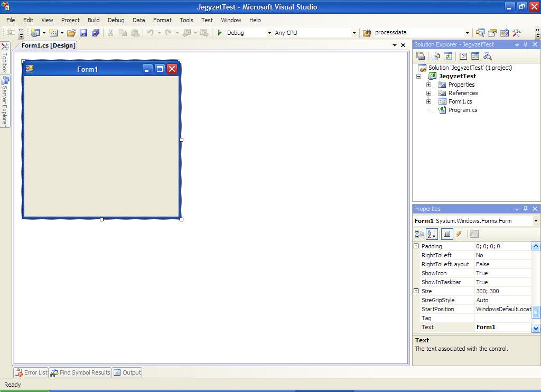The image size is (541, 392).
Task: Open the Solution Explorer window position arrow
Action: 517,44
